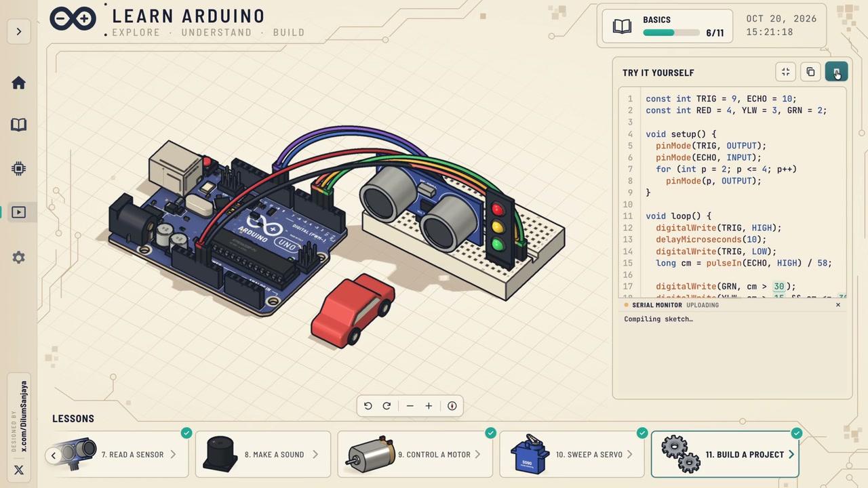This screenshot has width=868, height=488.
Task: Click the traffic light's green LED
Action: pyautogui.click(x=498, y=244)
